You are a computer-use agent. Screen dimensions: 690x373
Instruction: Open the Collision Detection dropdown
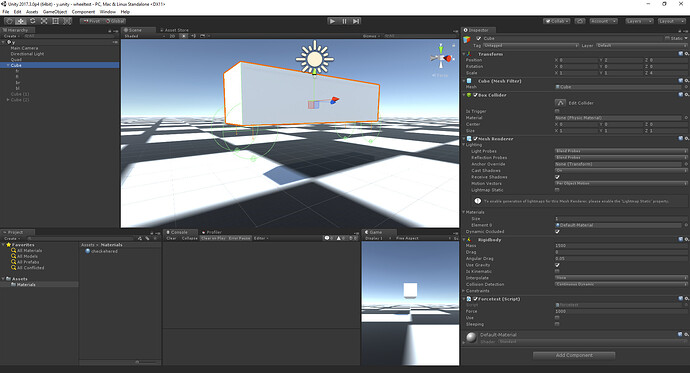pos(620,284)
